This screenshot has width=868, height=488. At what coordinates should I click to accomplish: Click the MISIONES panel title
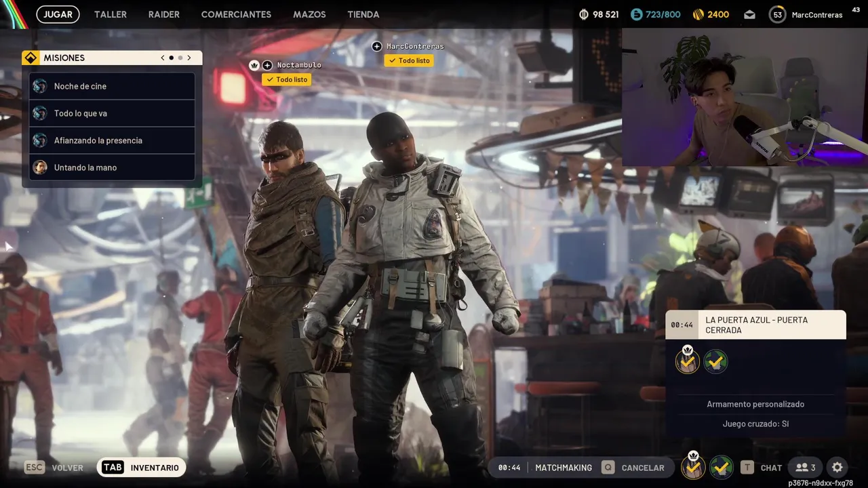pos(64,58)
